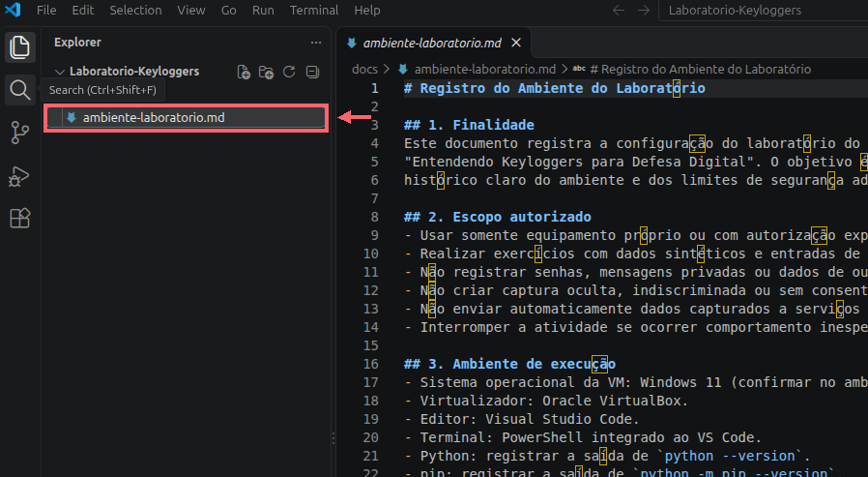
Task: Open the Extensions view
Action: pos(20,219)
